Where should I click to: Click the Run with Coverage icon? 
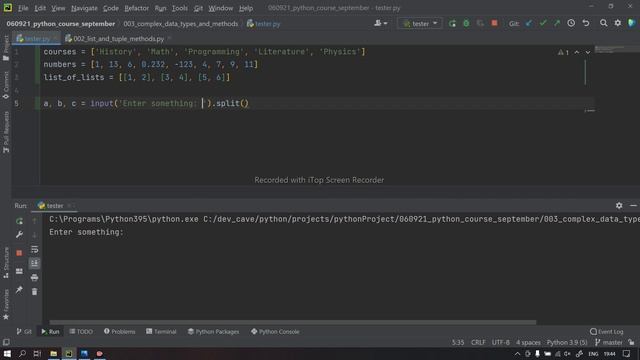point(480,24)
